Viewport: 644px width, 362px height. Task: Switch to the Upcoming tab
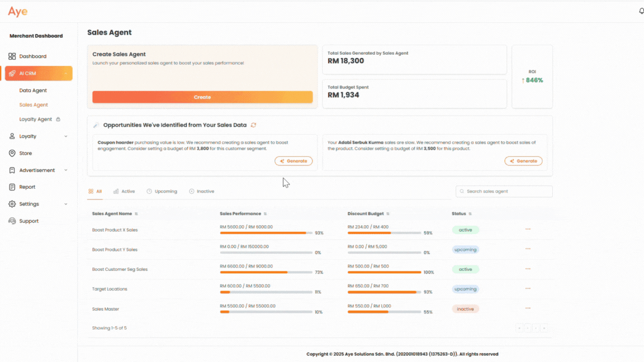tap(162, 192)
